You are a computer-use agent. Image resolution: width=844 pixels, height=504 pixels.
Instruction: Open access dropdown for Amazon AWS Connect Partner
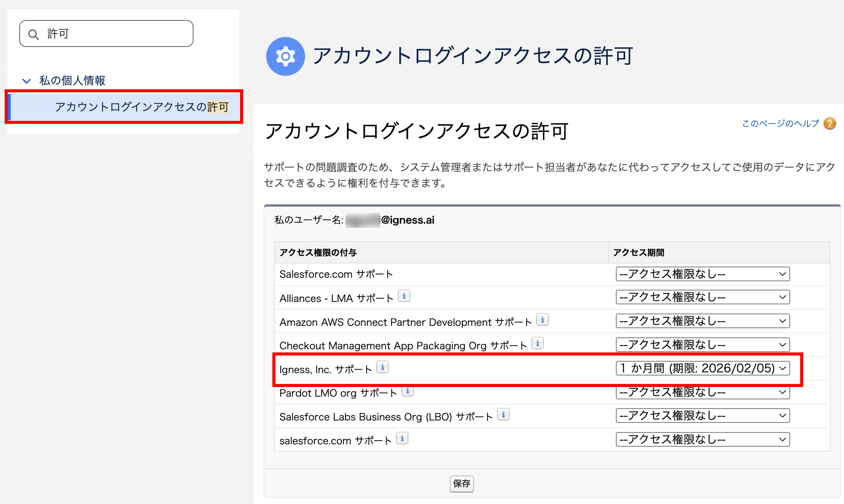(702, 321)
